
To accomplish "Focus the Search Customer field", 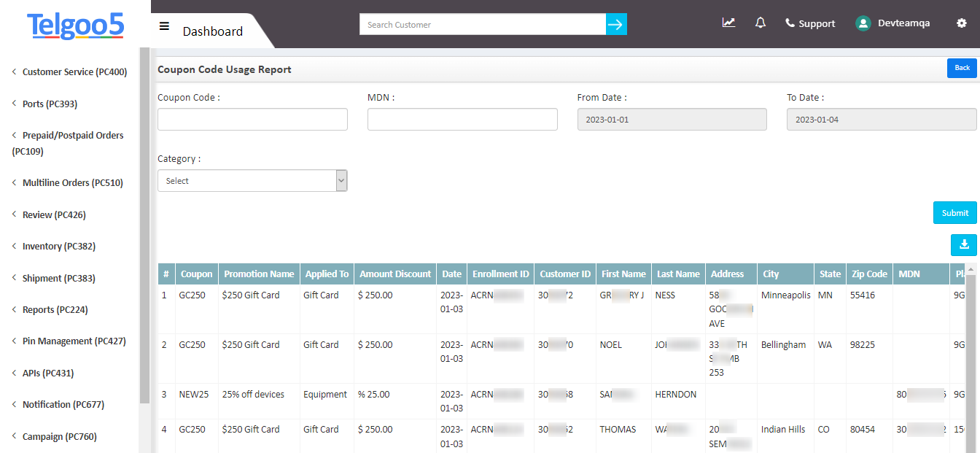I will point(483,24).
